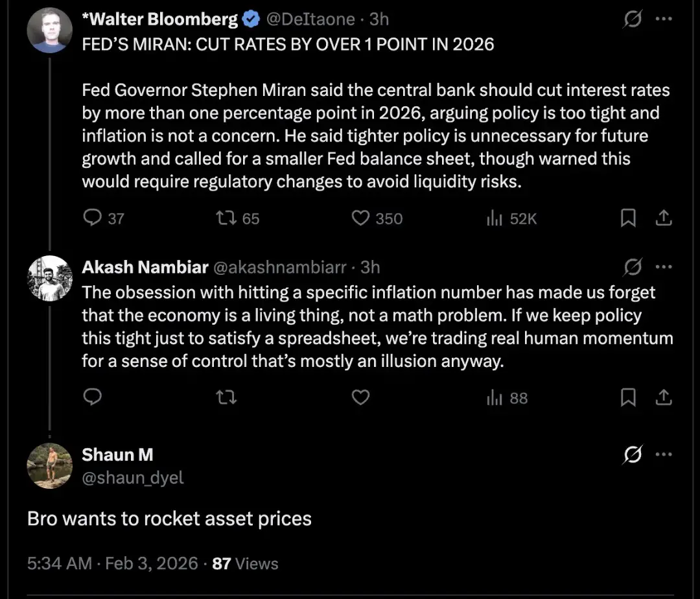Share Walter Bloomberg's tweet
Viewport: 700px width, 599px height.
(663, 218)
